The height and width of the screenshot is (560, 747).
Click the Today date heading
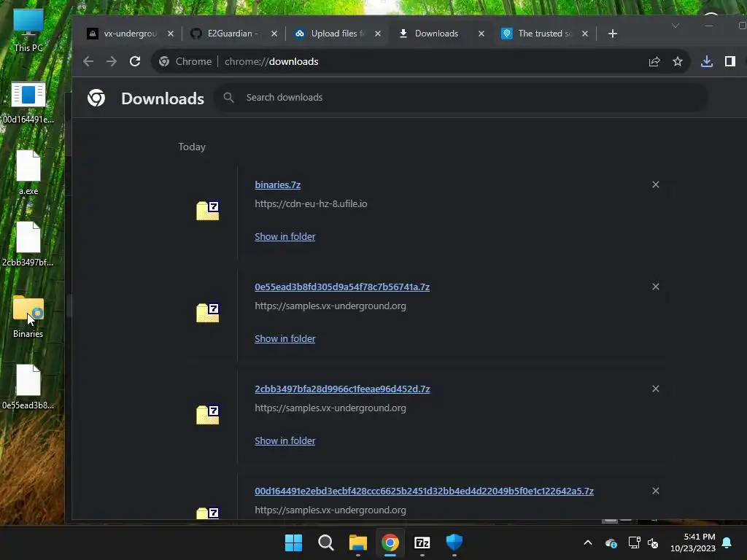(192, 147)
